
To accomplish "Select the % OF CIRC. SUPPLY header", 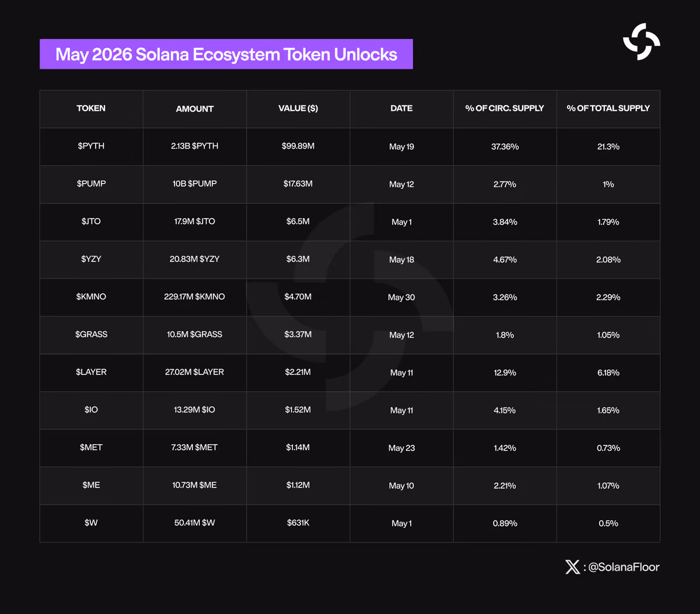I will point(505,108).
